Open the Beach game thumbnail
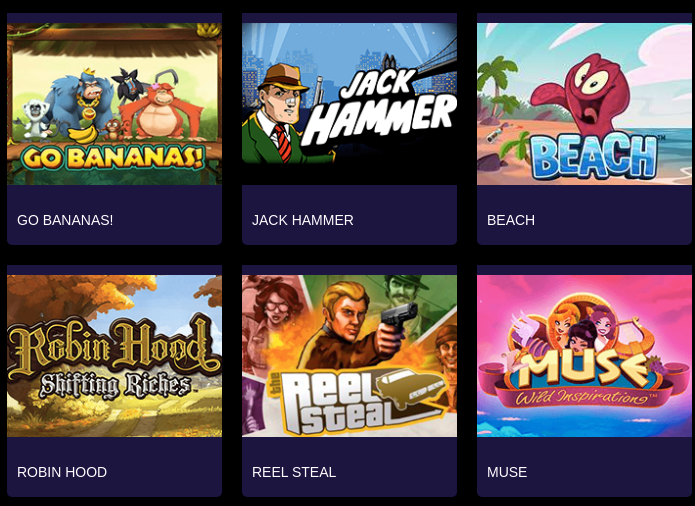The image size is (695, 506). pos(584,104)
